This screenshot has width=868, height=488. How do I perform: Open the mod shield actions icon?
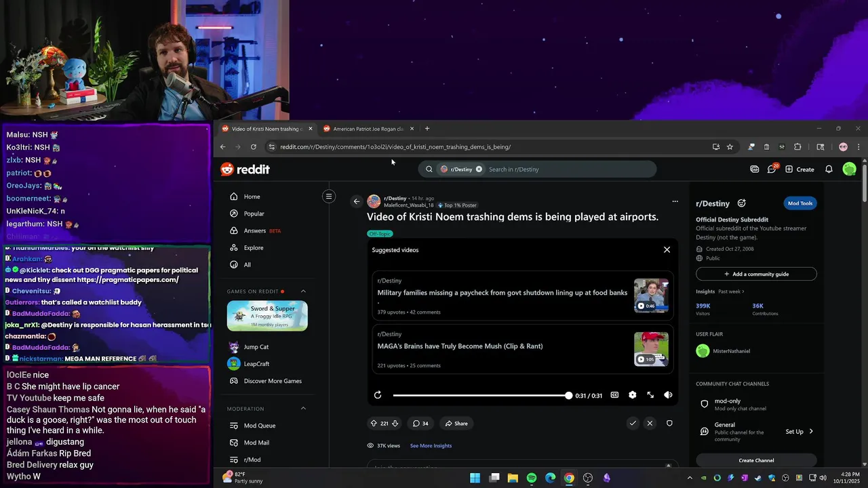[669, 424]
